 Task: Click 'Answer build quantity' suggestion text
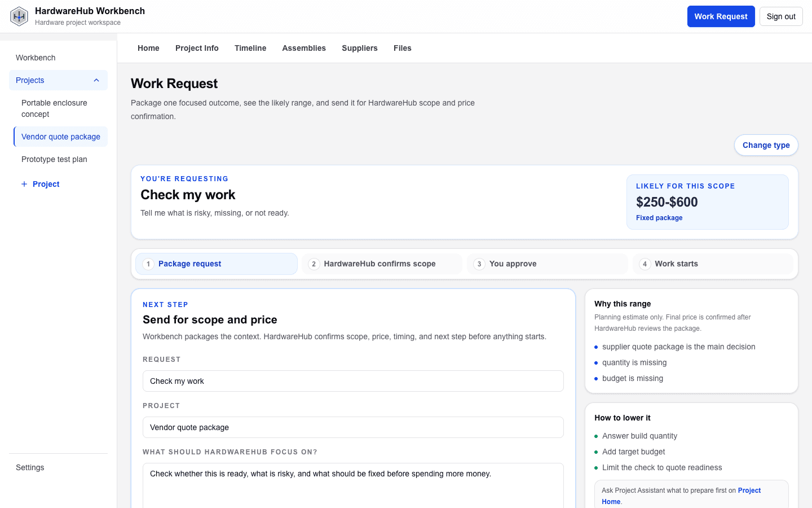(639, 436)
